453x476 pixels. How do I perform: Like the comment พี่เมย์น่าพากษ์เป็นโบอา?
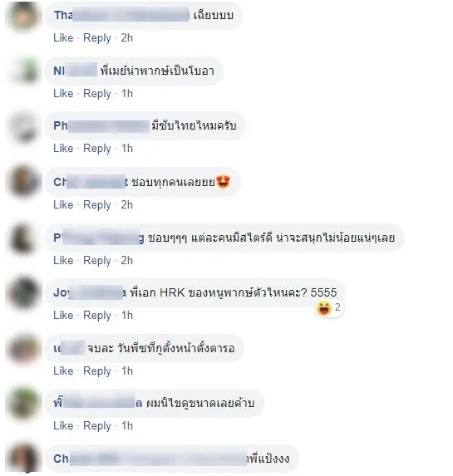click(63, 94)
